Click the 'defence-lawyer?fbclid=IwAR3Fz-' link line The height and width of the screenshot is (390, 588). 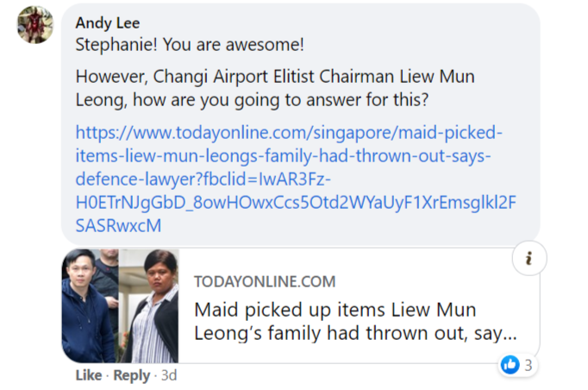203,179
